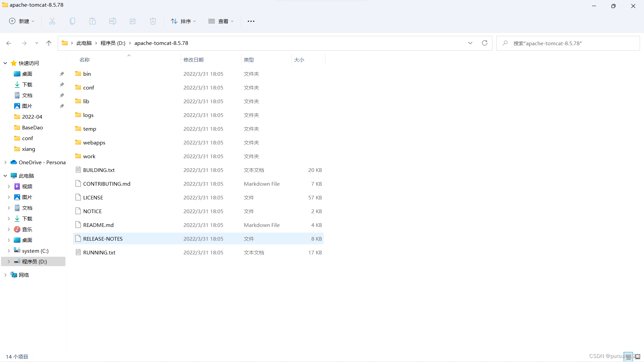The height and width of the screenshot is (362, 644).
Task: Click the Delete trash icon
Action: pos(153,21)
